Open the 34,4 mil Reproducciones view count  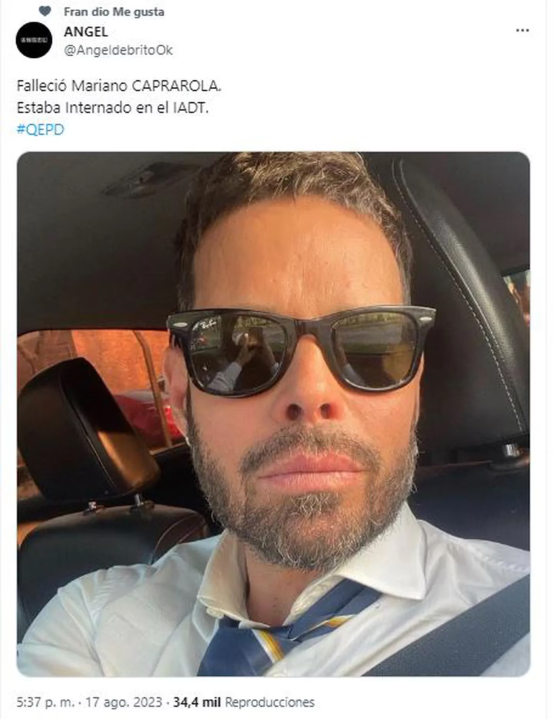point(243,702)
